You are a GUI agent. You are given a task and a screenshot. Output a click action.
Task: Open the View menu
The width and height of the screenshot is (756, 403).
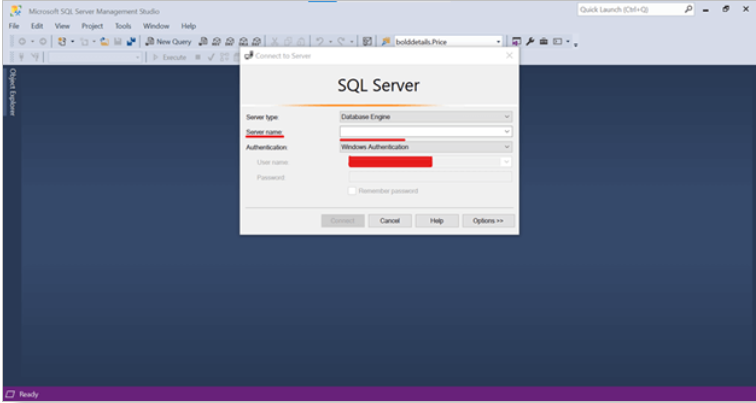click(62, 26)
